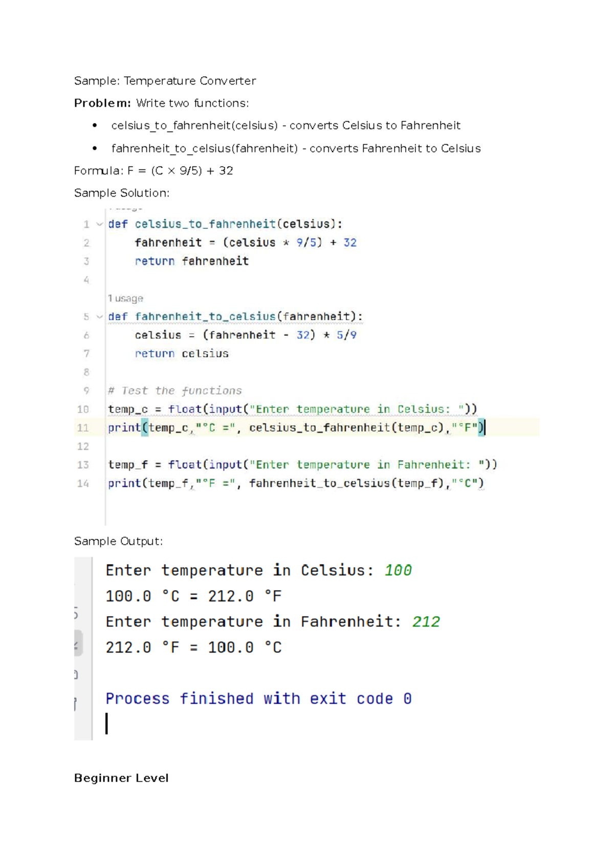The height and width of the screenshot is (868, 614).
Task: Click the green 212 input value in console
Action: (x=426, y=621)
